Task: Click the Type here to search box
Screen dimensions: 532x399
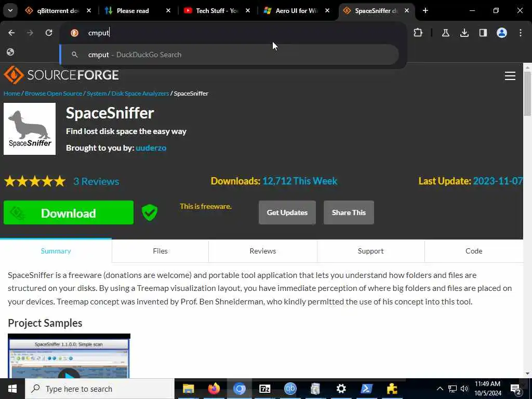Action: pyautogui.click(x=100, y=389)
